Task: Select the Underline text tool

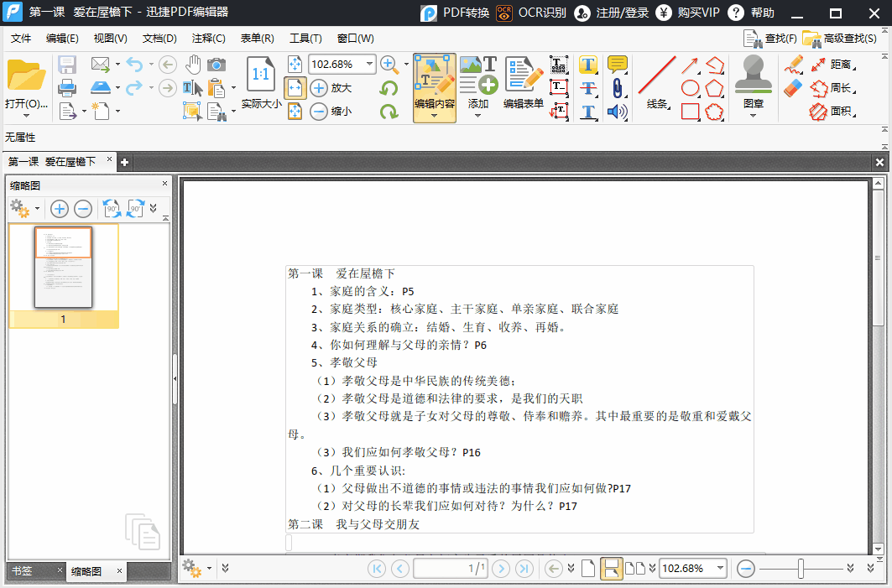Action: pos(588,112)
